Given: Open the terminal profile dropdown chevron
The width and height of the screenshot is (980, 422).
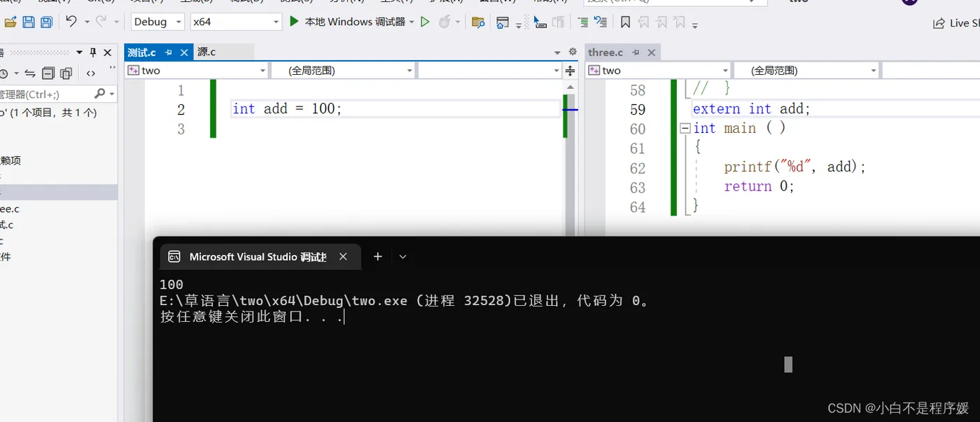Looking at the screenshot, I should click(403, 257).
